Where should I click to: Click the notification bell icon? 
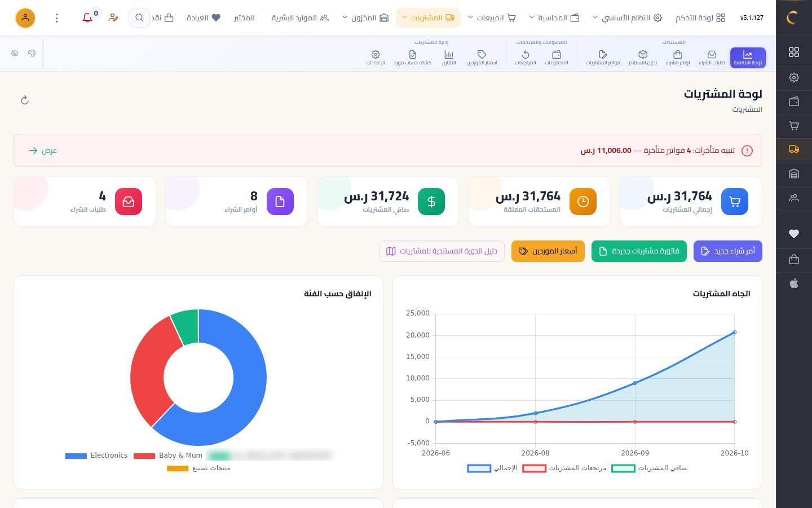pyautogui.click(x=87, y=18)
